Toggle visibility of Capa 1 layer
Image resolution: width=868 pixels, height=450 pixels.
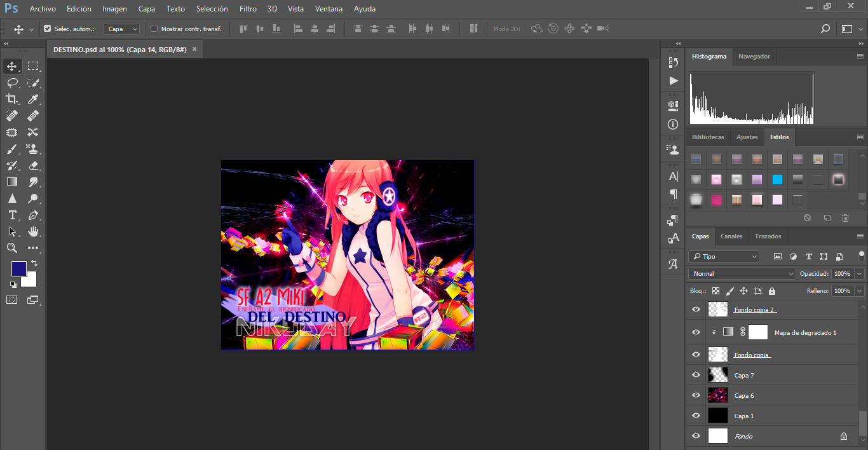(x=696, y=416)
